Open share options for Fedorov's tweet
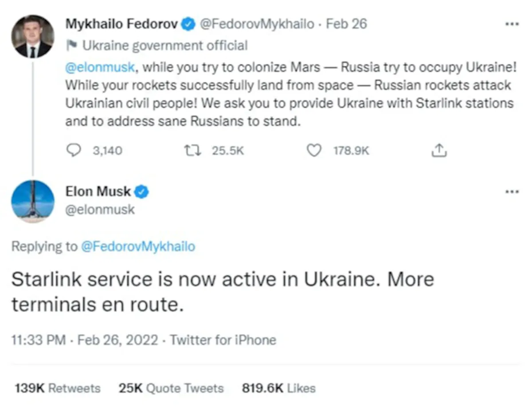532x410 pixels. point(439,151)
